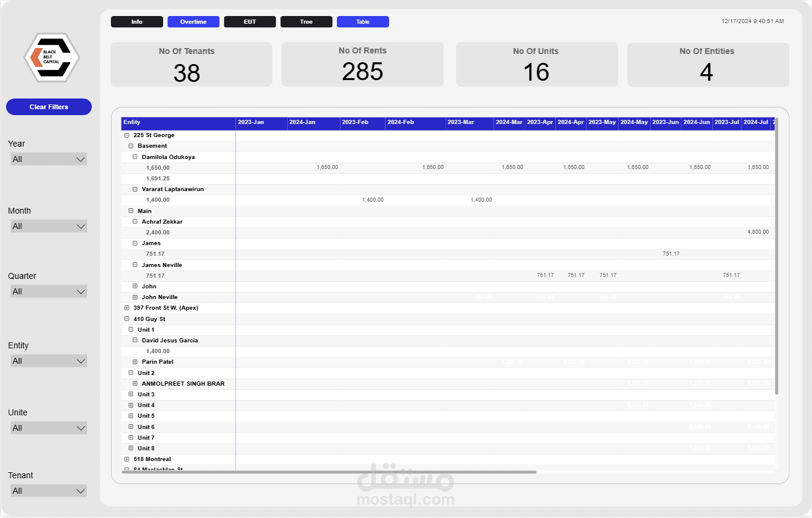Collapse the Main unit row
This screenshot has width=812, height=518.
click(x=130, y=211)
